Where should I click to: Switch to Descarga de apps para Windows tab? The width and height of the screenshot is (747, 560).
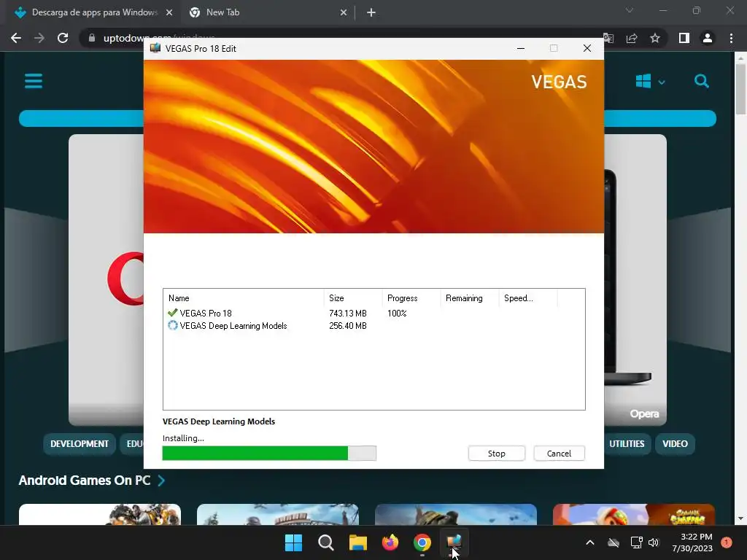(94, 12)
